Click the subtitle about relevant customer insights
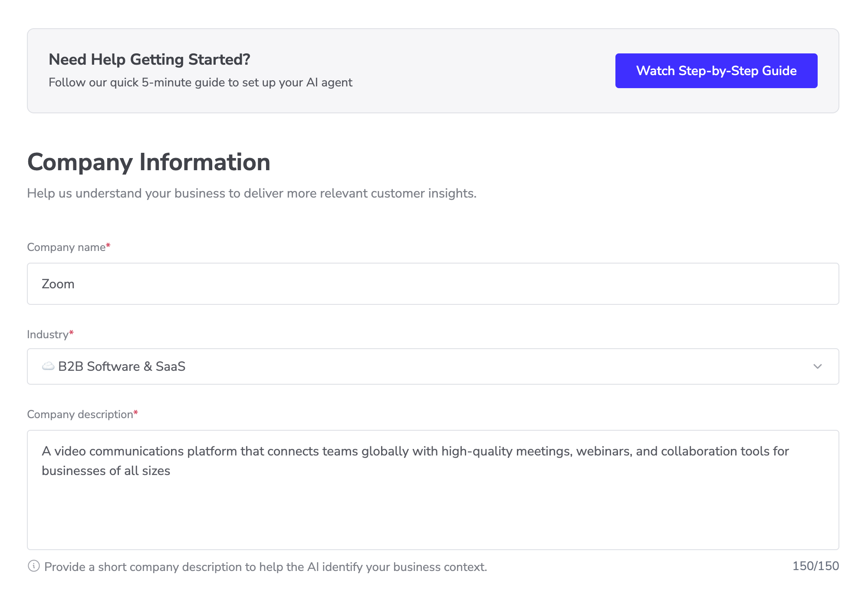The width and height of the screenshot is (868, 607). [x=252, y=193]
